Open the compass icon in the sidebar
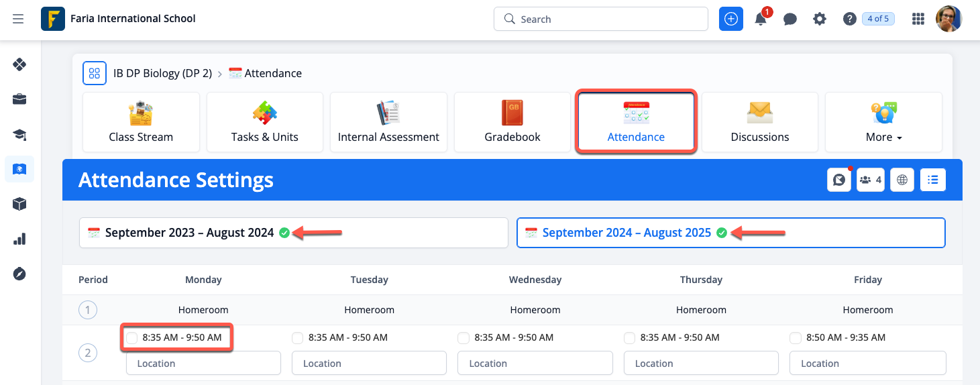980x385 pixels. 19,274
